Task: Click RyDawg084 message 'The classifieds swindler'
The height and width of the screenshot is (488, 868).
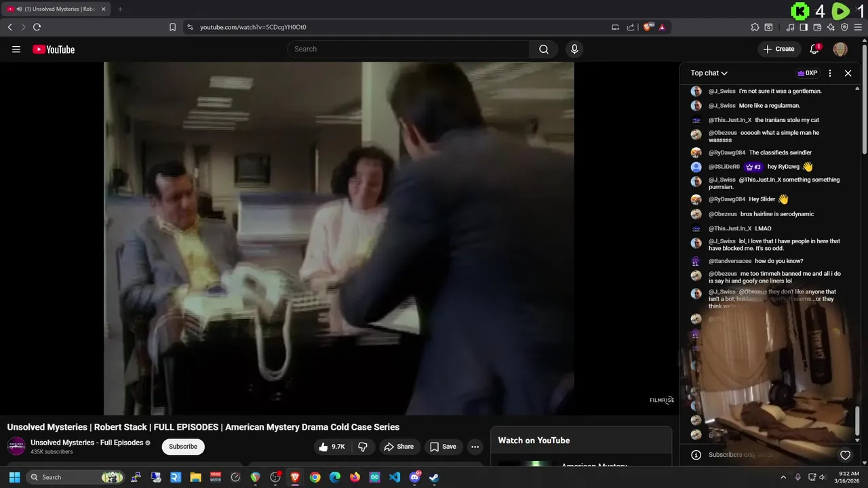Action: [x=781, y=152]
